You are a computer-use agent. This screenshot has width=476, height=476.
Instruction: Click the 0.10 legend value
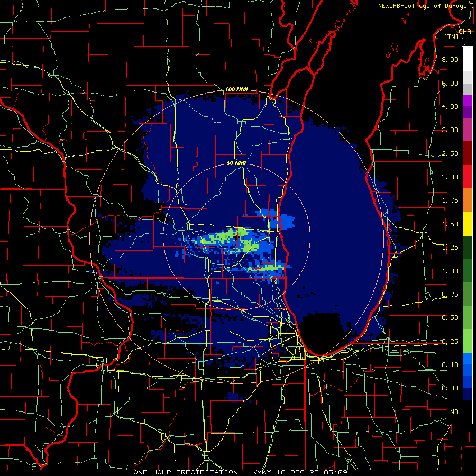pos(450,365)
